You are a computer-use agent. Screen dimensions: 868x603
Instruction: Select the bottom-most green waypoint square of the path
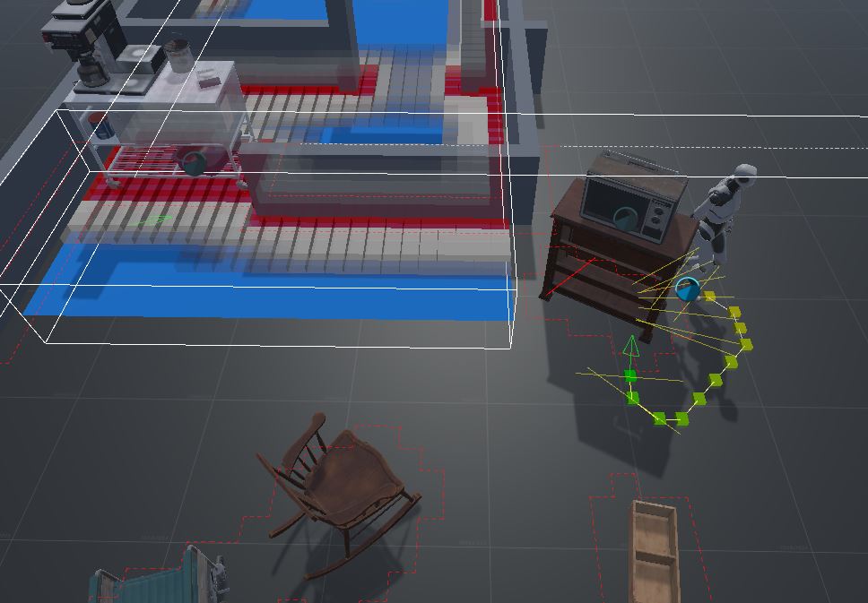(661, 418)
